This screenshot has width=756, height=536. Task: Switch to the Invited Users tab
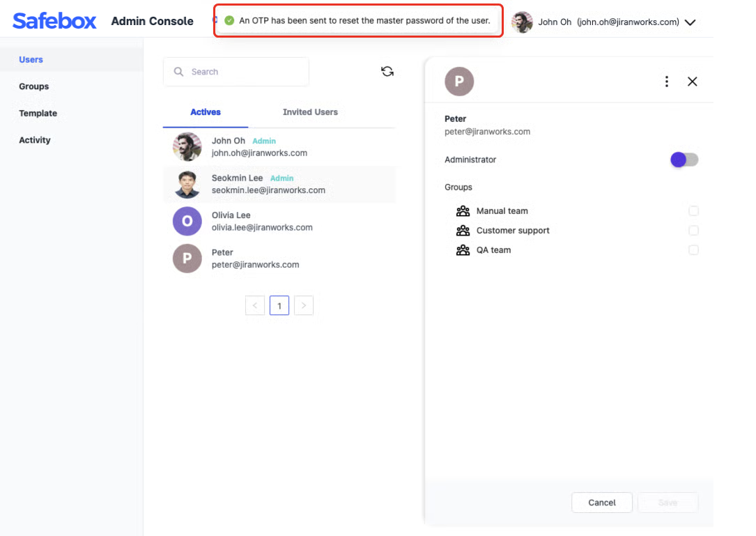tap(310, 112)
